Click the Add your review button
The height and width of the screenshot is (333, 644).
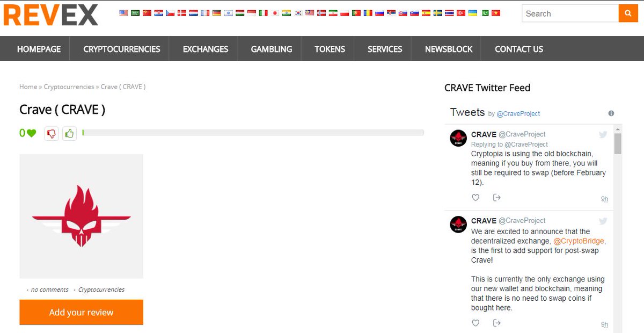tap(82, 312)
